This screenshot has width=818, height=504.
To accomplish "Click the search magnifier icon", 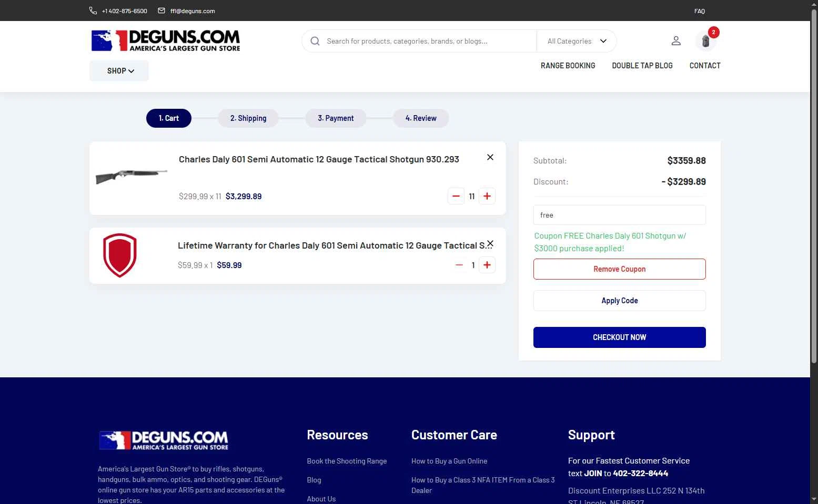I will click(315, 41).
